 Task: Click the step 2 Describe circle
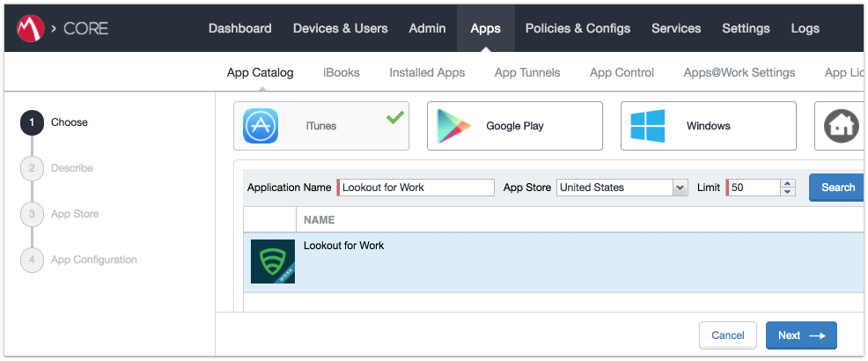pyautogui.click(x=32, y=168)
